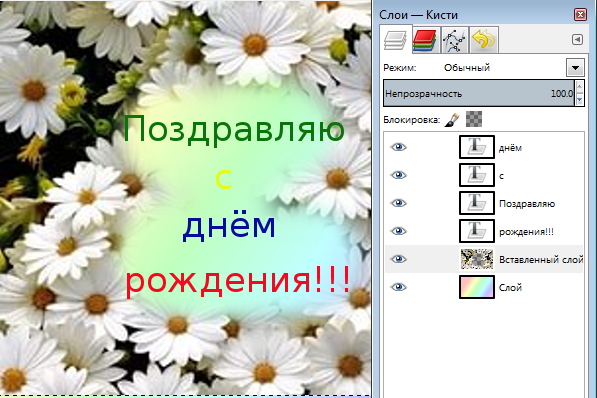Decrease opacity with the down stepper arrow
The image size is (597, 398).
click(x=579, y=100)
